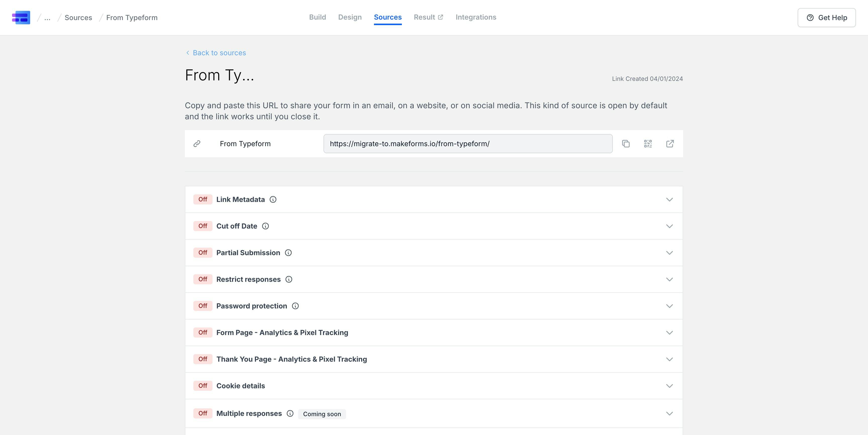
Task: Show info for Password protection
Action: (x=295, y=306)
